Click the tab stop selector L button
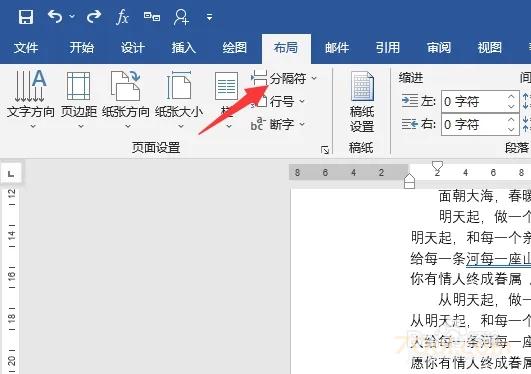 tap(11, 173)
